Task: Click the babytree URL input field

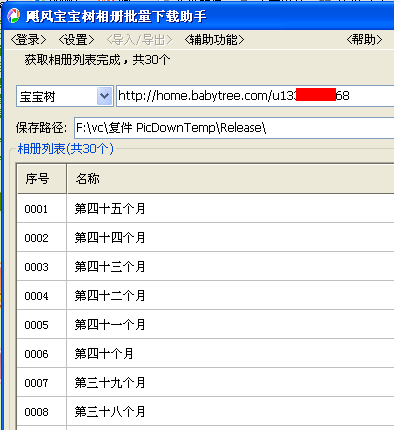Action: pos(255,96)
